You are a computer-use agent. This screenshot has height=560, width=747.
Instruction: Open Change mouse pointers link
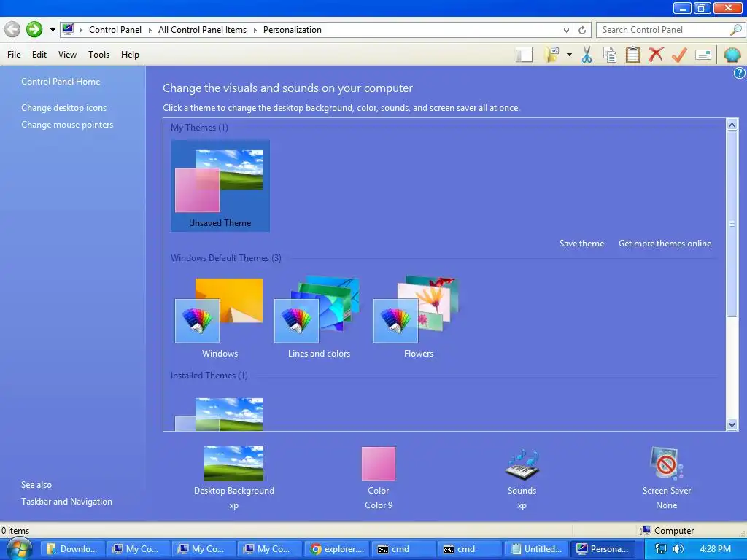point(67,125)
